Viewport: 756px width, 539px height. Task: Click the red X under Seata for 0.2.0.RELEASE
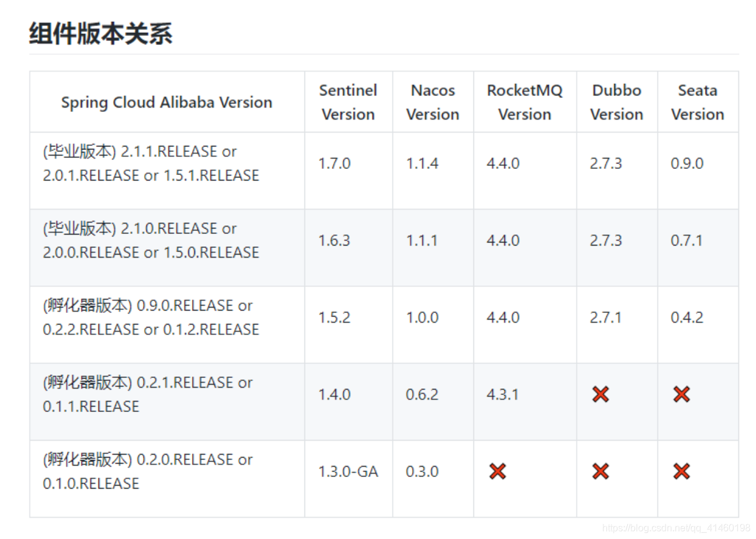pyautogui.click(x=681, y=471)
